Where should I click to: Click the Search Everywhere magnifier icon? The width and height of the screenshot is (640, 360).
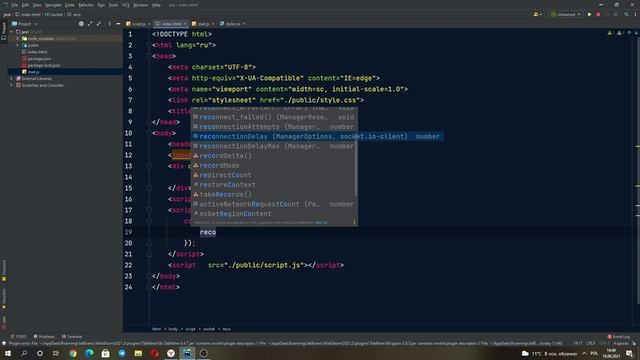626,14
